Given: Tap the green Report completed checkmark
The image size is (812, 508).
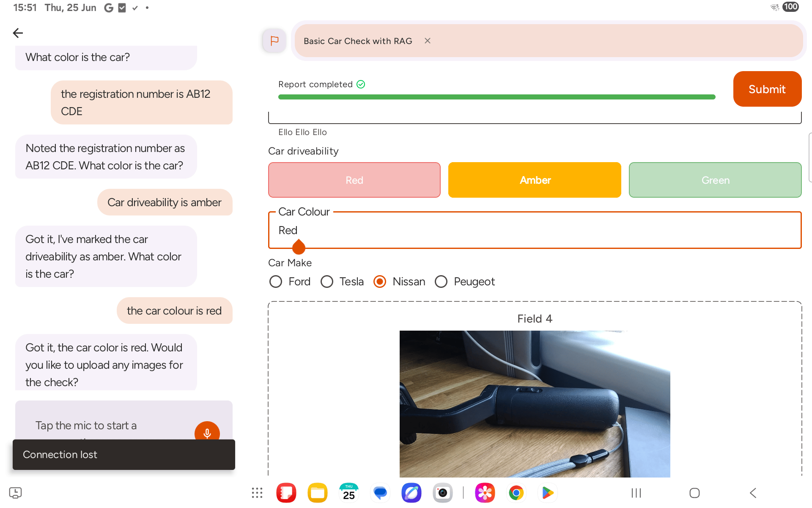Looking at the screenshot, I should click(x=361, y=84).
